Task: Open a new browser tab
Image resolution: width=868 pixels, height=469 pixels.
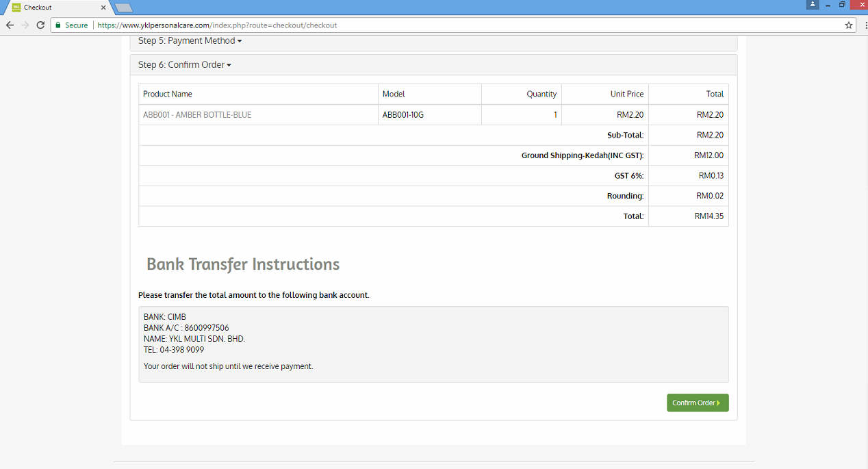Action: click(x=123, y=8)
